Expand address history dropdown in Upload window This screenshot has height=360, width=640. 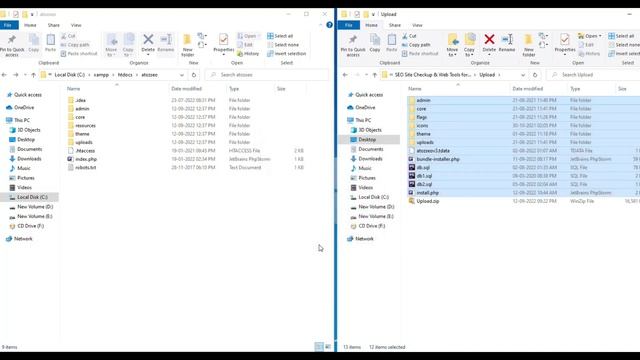(x=523, y=75)
